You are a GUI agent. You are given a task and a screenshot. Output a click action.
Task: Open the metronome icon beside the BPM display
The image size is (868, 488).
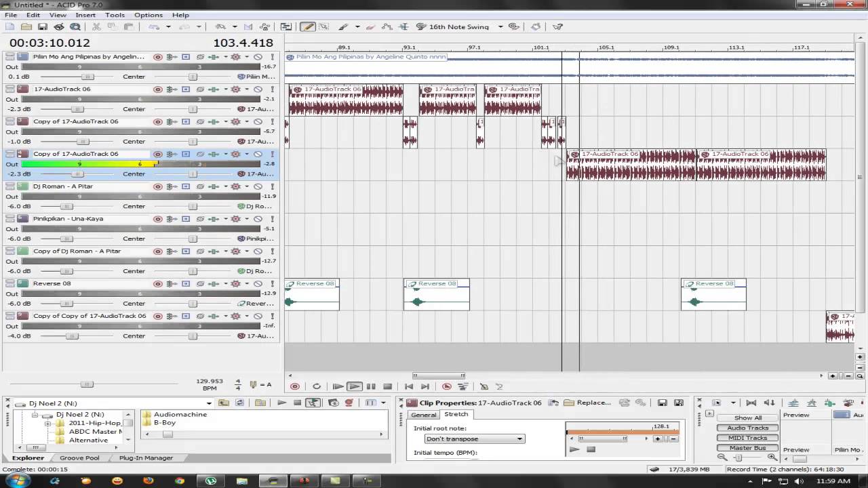253,385
